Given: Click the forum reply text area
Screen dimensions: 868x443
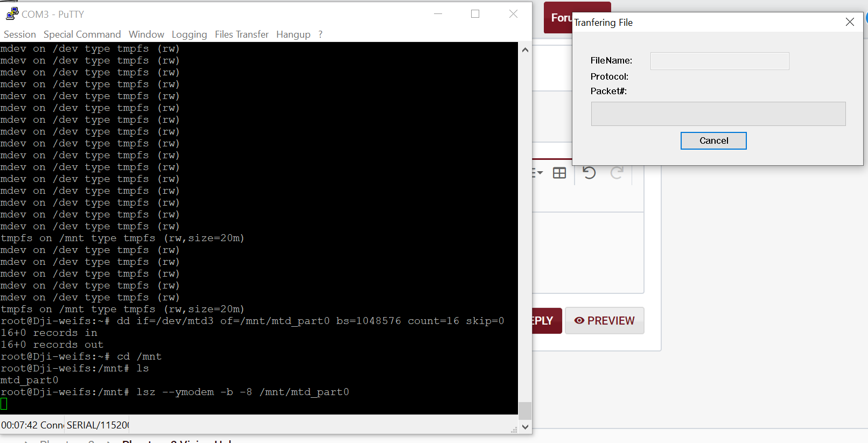Looking at the screenshot, I should (x=588, y=252).
